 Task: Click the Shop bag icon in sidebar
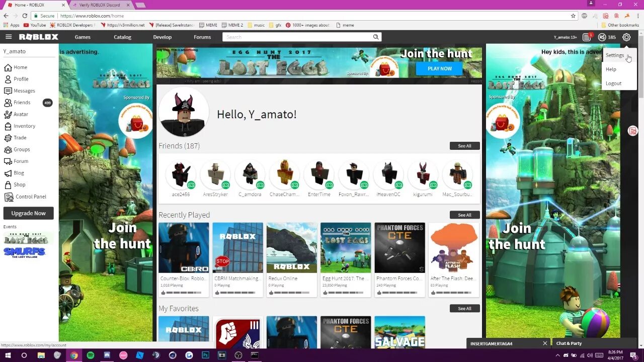[8, 185]
